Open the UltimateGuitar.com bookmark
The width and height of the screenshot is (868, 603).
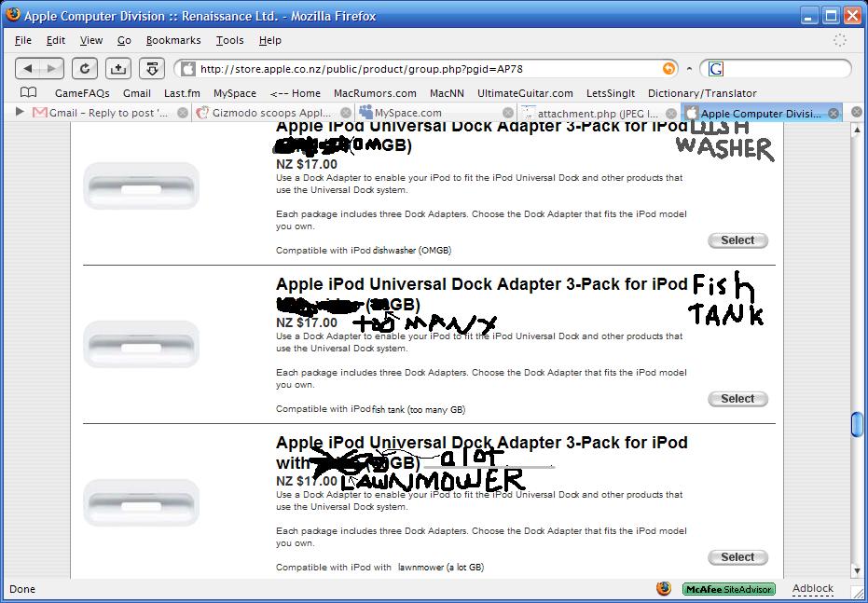525,93
